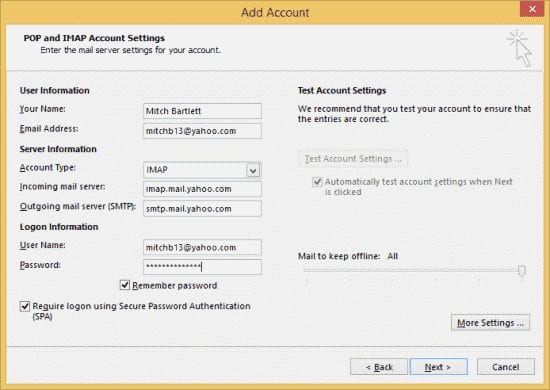Screen dimensions: 550x390
Task: Click the 'Mail to keep offline:' label
Action: point(339,256)
